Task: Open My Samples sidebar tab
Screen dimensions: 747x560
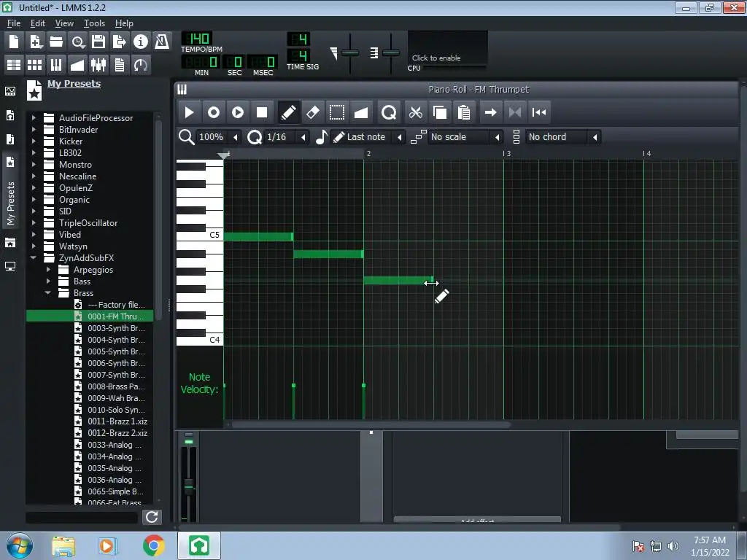Action: [10, 139]
